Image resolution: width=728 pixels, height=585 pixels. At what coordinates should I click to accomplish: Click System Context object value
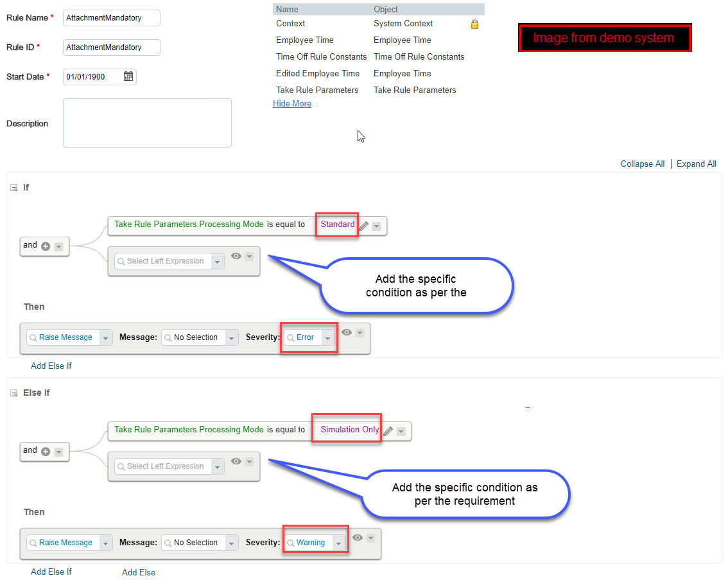coord(403,23)
